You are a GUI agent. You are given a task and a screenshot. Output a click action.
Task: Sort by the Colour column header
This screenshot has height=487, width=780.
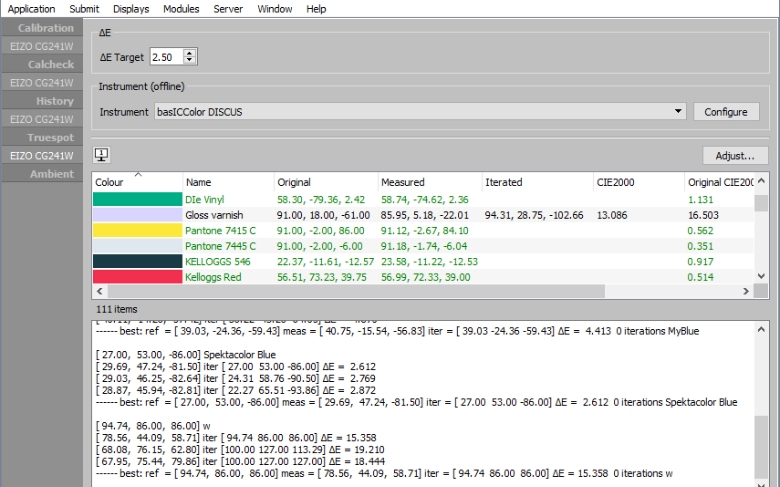137,183
